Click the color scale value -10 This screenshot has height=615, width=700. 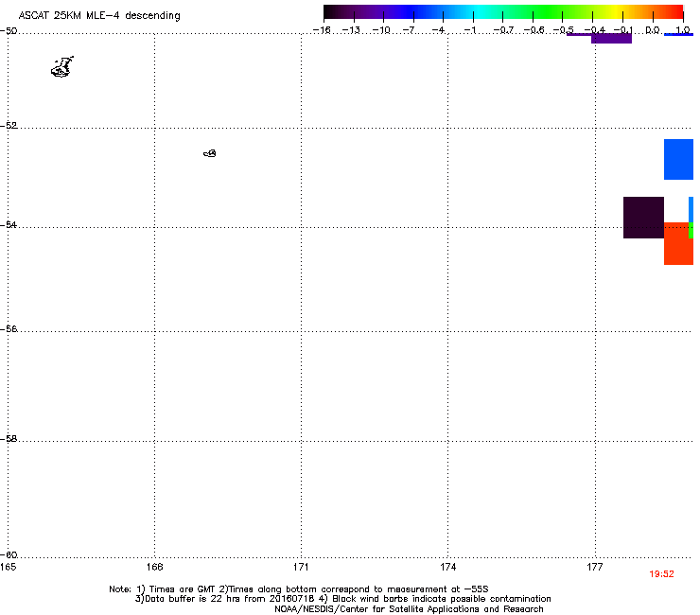pos(381,30)
